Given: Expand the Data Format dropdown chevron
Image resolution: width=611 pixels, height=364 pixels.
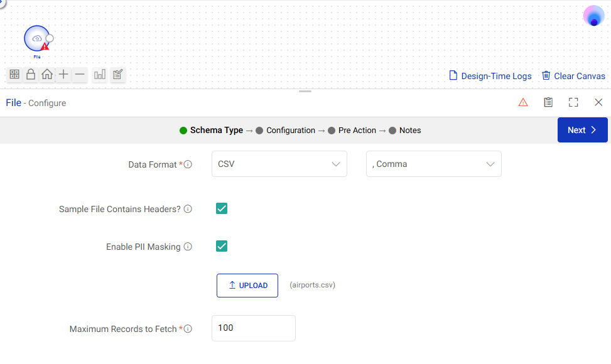Looking at the screenshot, I should click(335, 164).
